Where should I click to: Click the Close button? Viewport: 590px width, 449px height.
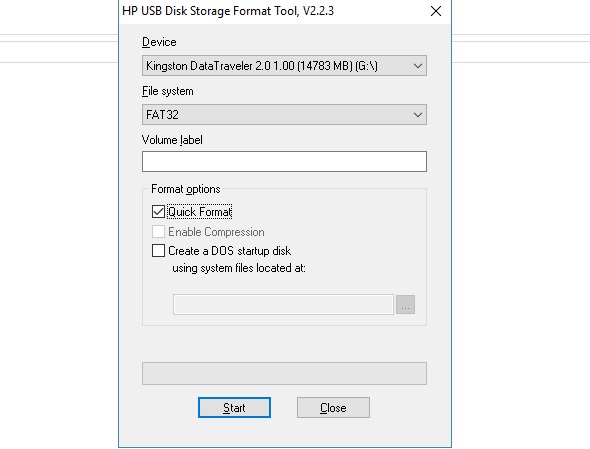333,408
